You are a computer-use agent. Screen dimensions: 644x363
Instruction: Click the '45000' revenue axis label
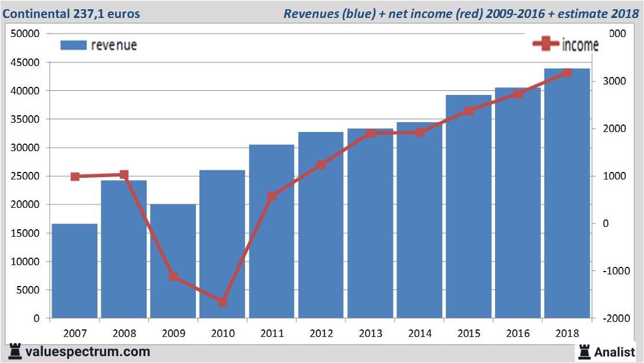tap(25, 63)
